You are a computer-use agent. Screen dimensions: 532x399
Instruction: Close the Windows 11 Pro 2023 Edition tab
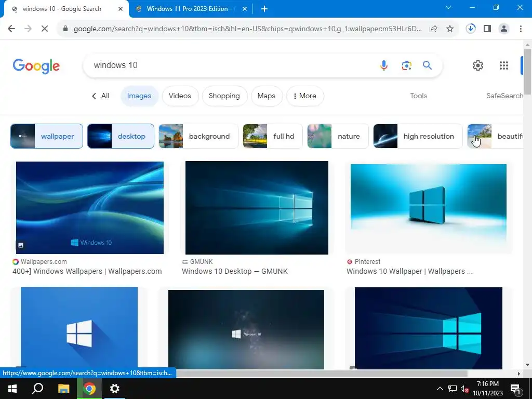coord(244,9)
